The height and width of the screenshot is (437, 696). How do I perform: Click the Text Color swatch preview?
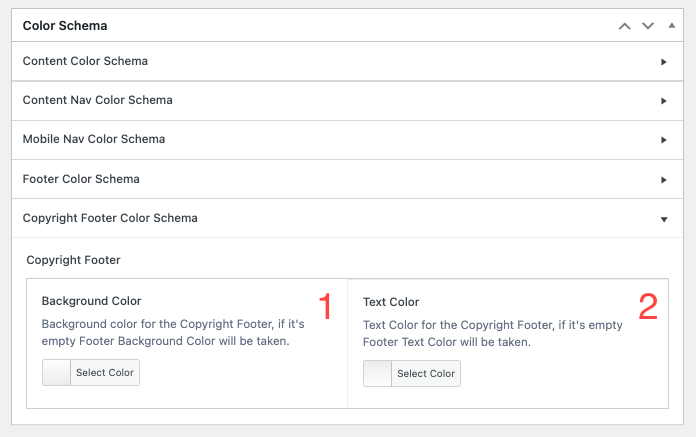(x=378, y=374)
